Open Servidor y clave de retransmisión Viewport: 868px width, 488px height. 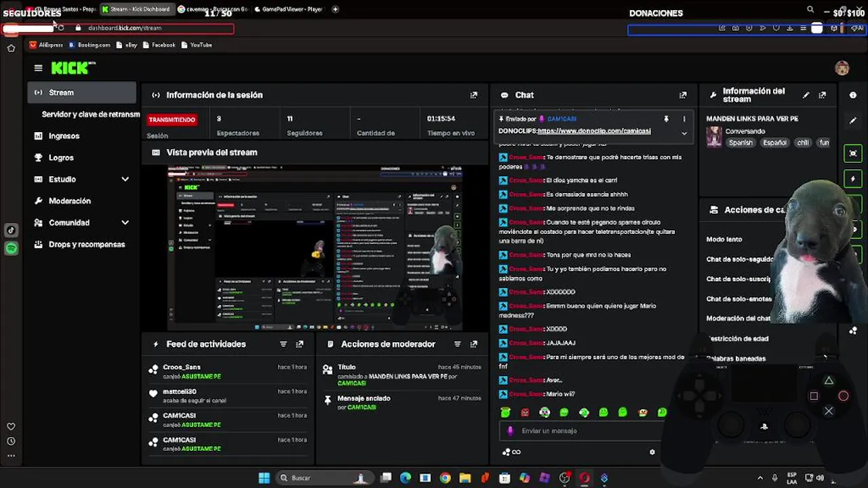pos(90,114)
